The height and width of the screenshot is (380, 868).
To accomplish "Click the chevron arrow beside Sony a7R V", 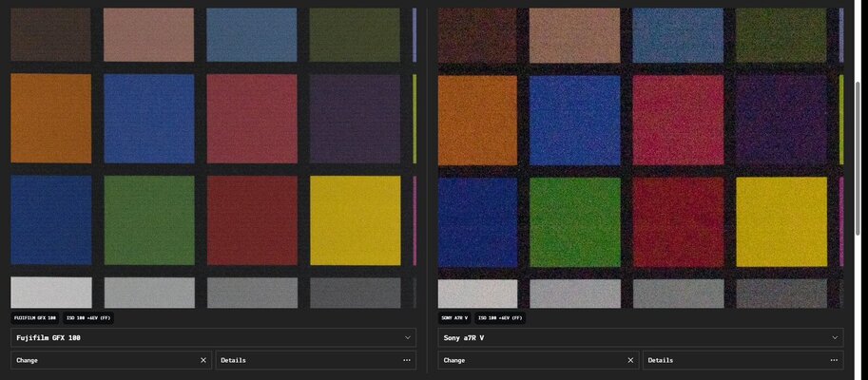I will click(835, 337).
